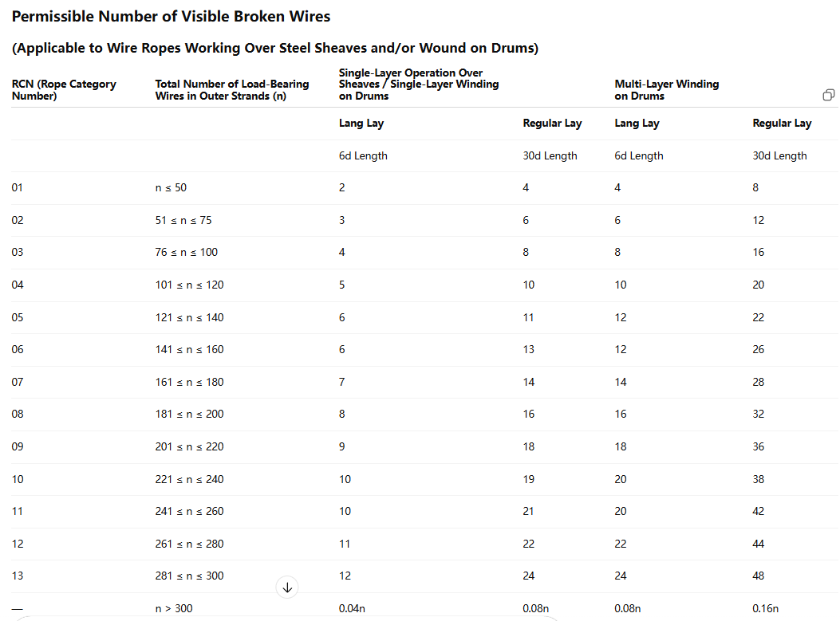The height and width of the screenshot is (621, 840).
Task: Select the '0.16n' value cell
Action: pos(765,608)
